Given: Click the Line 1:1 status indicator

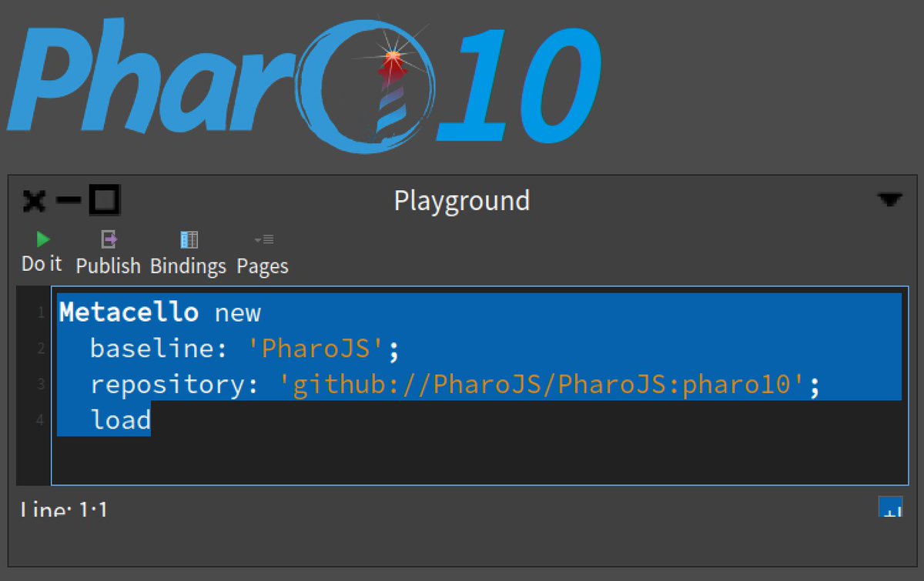Looking at the screenshot, I should (x=65, y=509).
